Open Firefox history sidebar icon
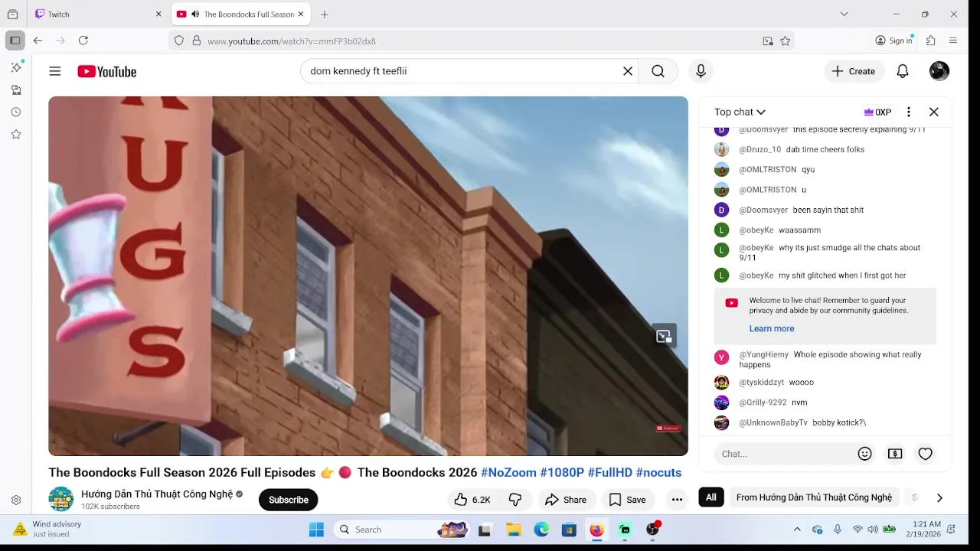 click(16, 112)
